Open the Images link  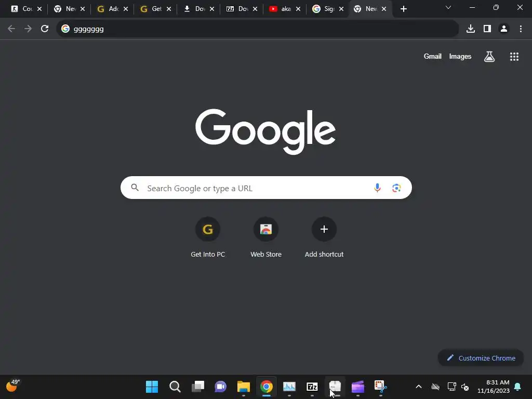coord(460,56)
